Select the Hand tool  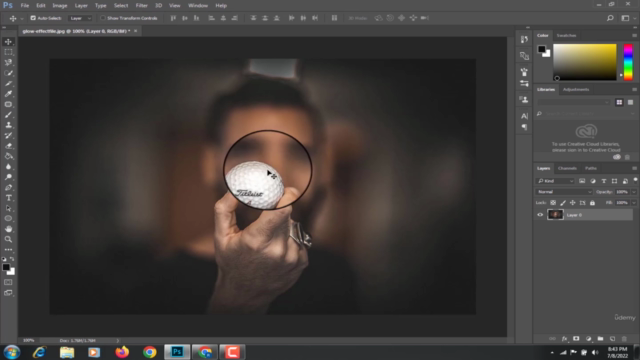[8, 229]
